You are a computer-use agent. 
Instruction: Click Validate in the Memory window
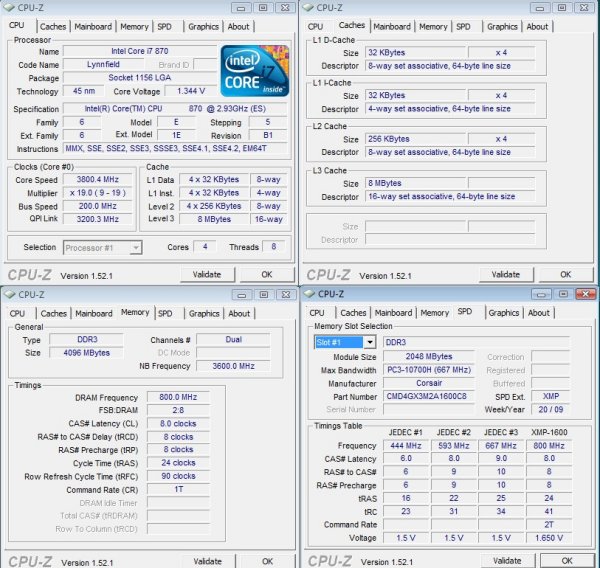point(208,561)
